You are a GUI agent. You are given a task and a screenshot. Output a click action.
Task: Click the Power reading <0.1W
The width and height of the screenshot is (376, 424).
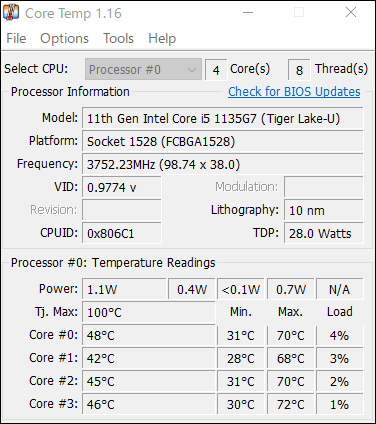(x=241, y=289)
